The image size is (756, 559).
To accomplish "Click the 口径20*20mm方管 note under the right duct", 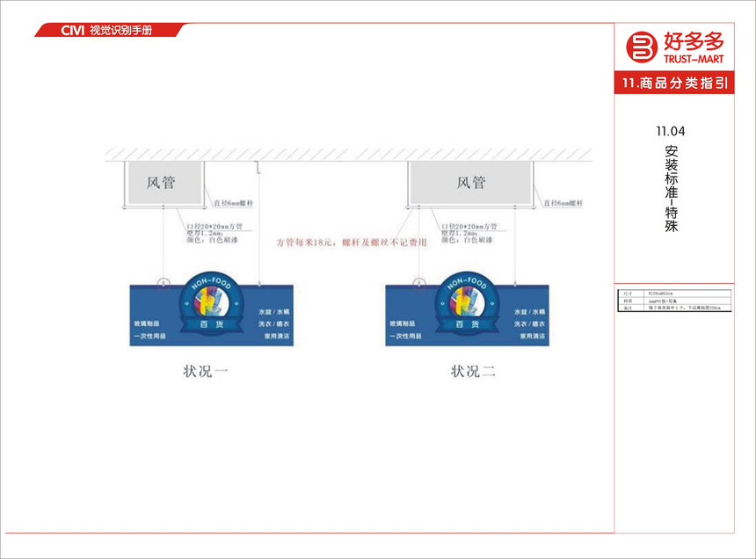I will click(x=469, y=226).
